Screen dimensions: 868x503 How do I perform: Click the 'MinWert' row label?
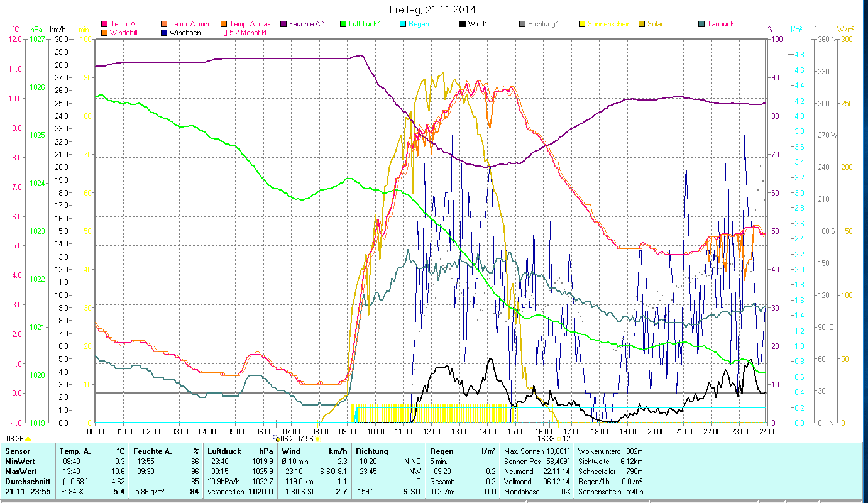19,462
